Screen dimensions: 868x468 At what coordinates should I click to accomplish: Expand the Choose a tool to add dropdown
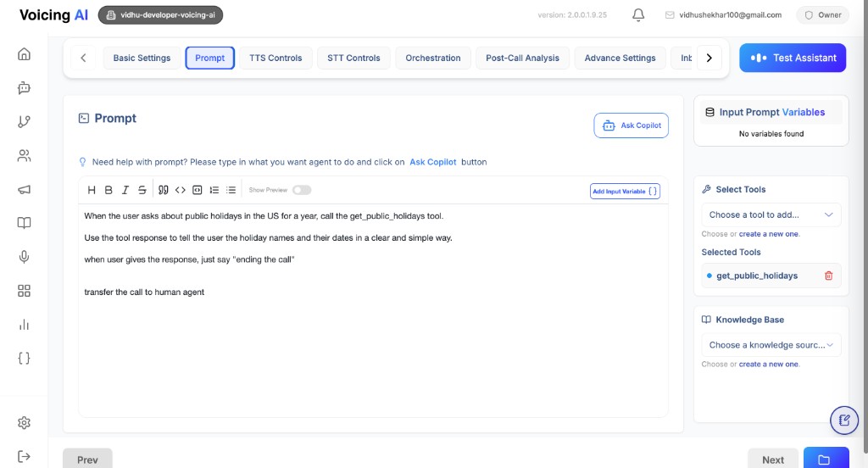coord(771,214)
